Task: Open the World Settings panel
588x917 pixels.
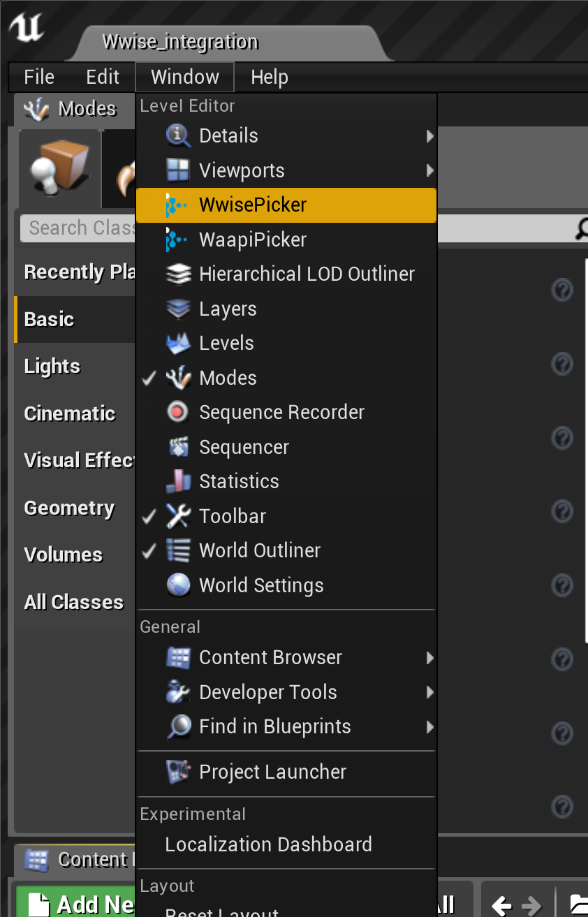Action: click(259, 585)
